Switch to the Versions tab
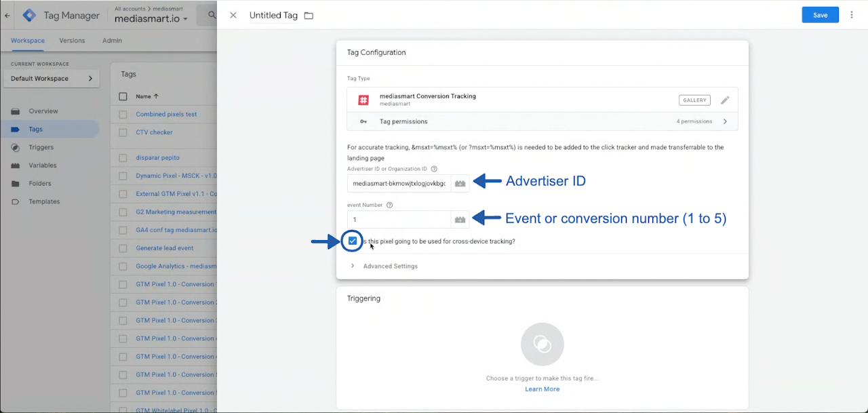Image resolution: width=868 pixels, height=413 pixels. [72, 41]
